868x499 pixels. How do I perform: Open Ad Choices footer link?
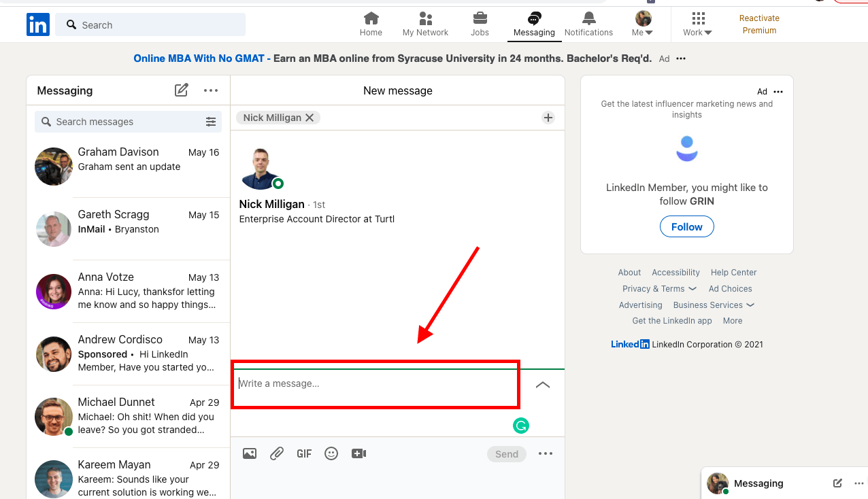pyautogui.click(x=730, y=289)
